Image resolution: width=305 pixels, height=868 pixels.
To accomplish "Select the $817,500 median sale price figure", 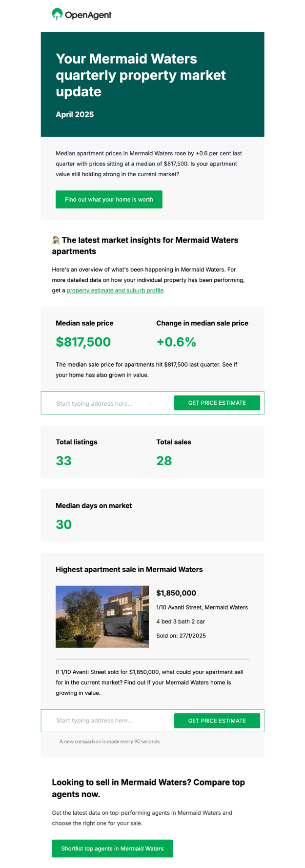I will click(83, 342).
